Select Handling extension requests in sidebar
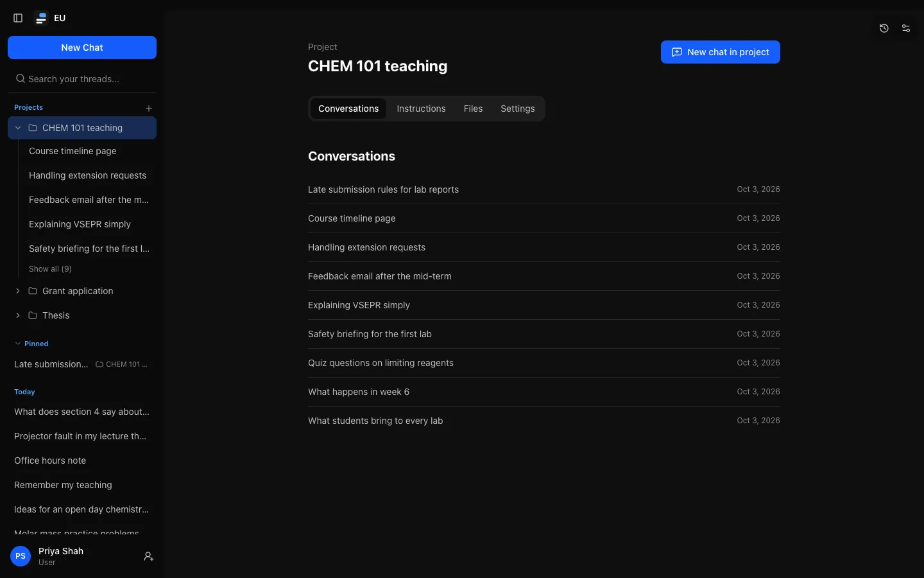Image resolution: width=924 pixels, height=578 pixels. 89,175
